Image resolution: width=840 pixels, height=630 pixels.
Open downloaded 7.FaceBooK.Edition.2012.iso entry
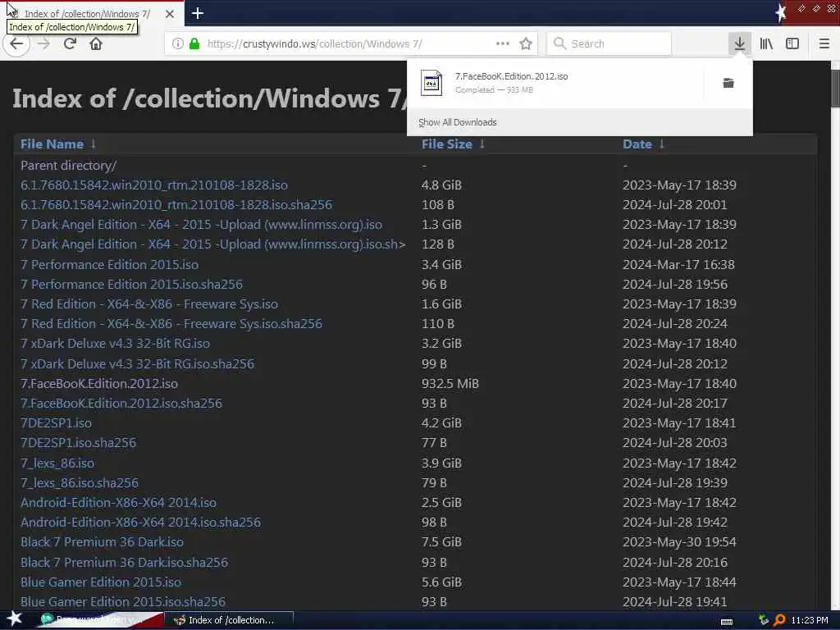pyautogui.click(x=555, y=83)
